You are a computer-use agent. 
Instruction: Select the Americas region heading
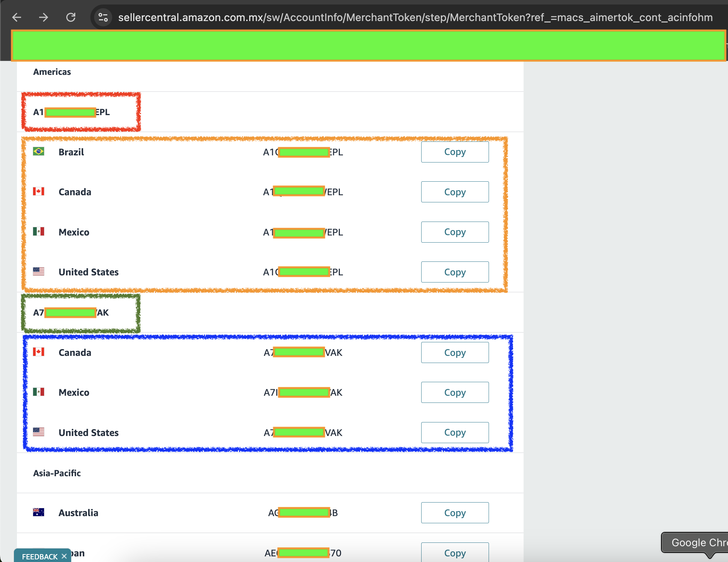pyautogui.click(x=52, y=72)
